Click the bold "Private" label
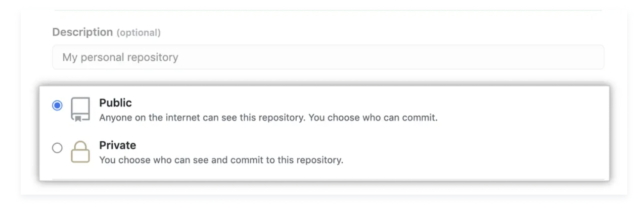Image resolution: width=644 pixels, height=210 pixels. (117, 145)
